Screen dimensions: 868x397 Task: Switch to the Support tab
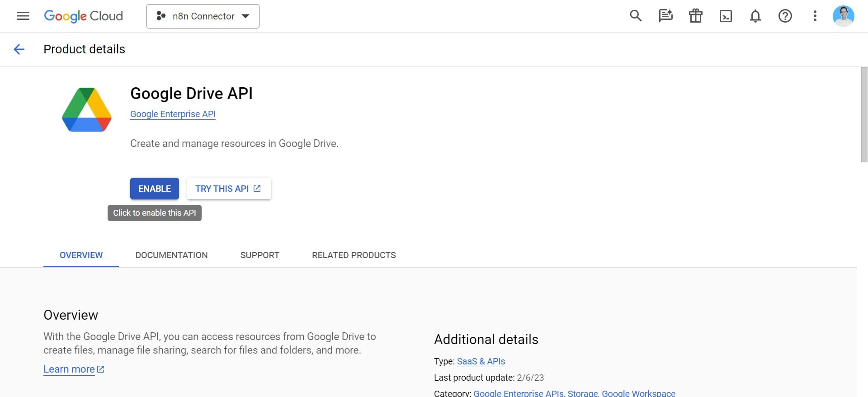click(x=260, y=255)
